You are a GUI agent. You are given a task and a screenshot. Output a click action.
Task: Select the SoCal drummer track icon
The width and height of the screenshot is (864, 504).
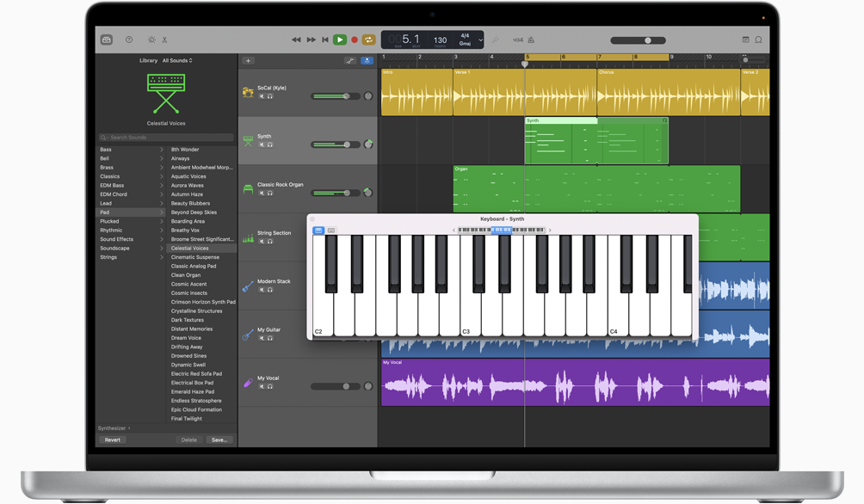[x=248, y=92]
